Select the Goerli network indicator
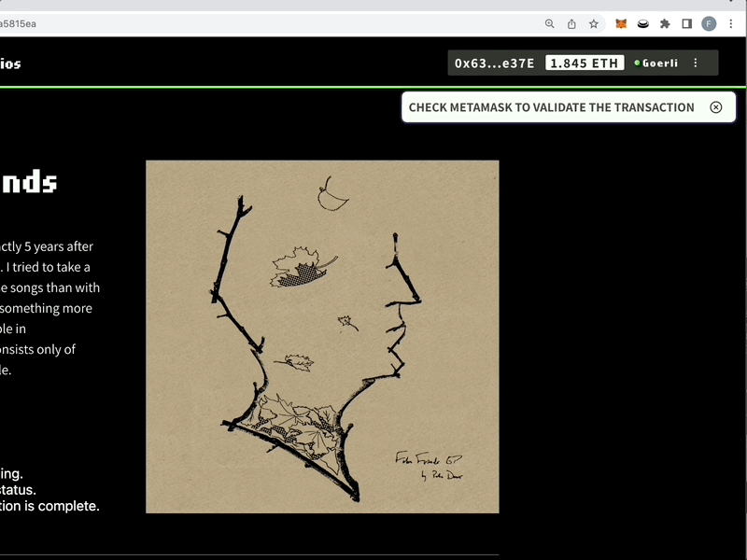Image resolution: width=747 pixels, height=560 pixels. point(656,63)
